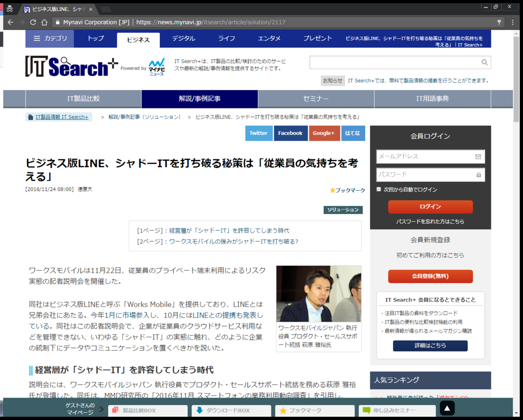Select the プレゼント navigation tab
The height and width of the screenshot is (420, 523).
point(317,38)
